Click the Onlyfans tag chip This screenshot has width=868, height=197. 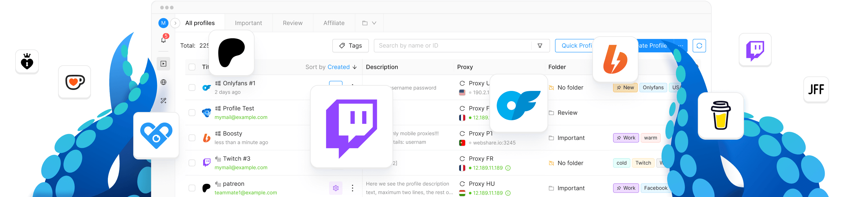tap(653, 88)
